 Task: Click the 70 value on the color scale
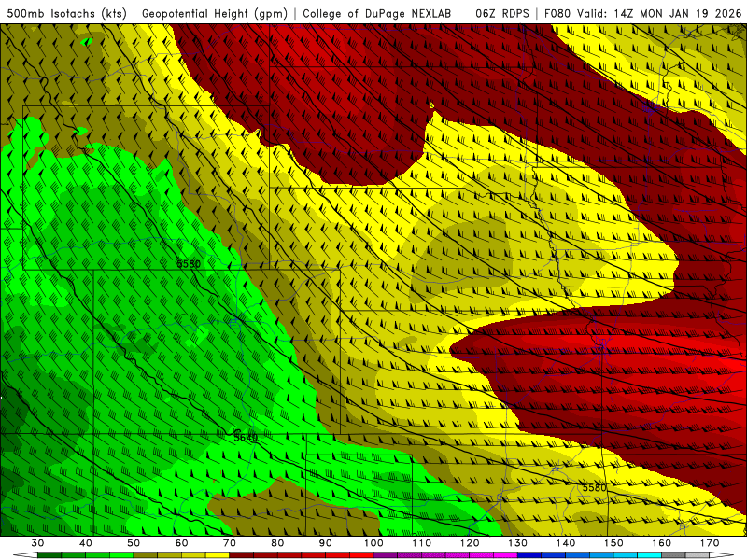230,543
